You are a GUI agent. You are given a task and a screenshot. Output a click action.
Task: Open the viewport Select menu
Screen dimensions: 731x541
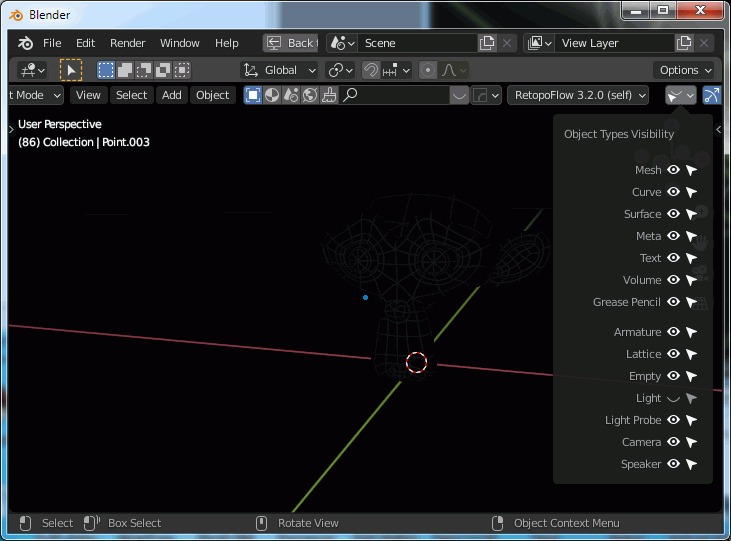[131, 95]
